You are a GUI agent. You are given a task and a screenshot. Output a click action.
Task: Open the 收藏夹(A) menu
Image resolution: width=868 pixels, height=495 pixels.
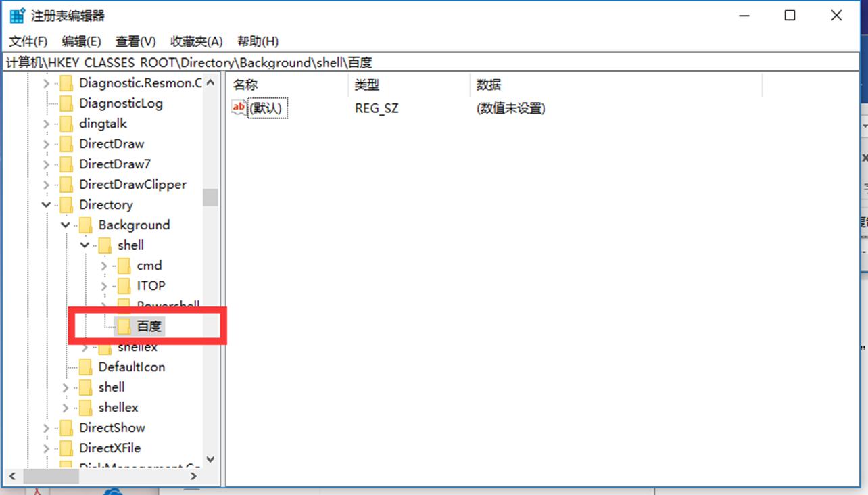[x=195, y=41]
